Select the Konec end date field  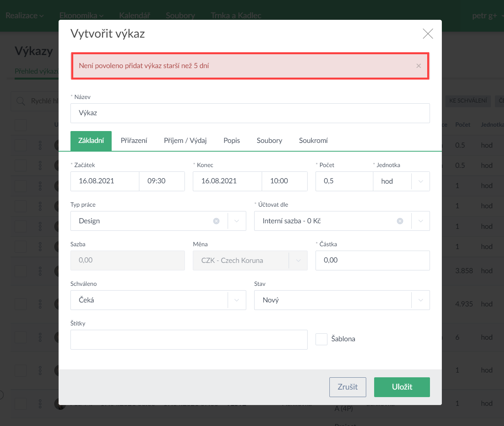tap(227, 181)
